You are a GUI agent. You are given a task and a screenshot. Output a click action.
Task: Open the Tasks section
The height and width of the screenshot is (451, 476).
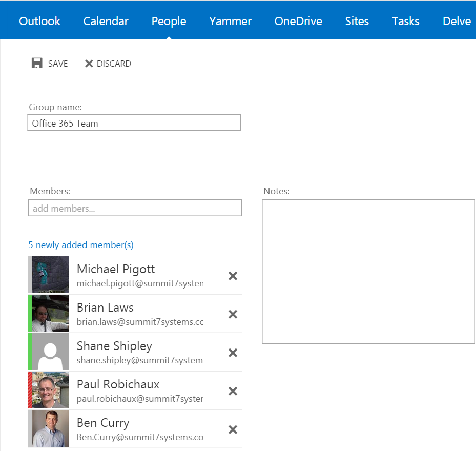click(405, 21)
